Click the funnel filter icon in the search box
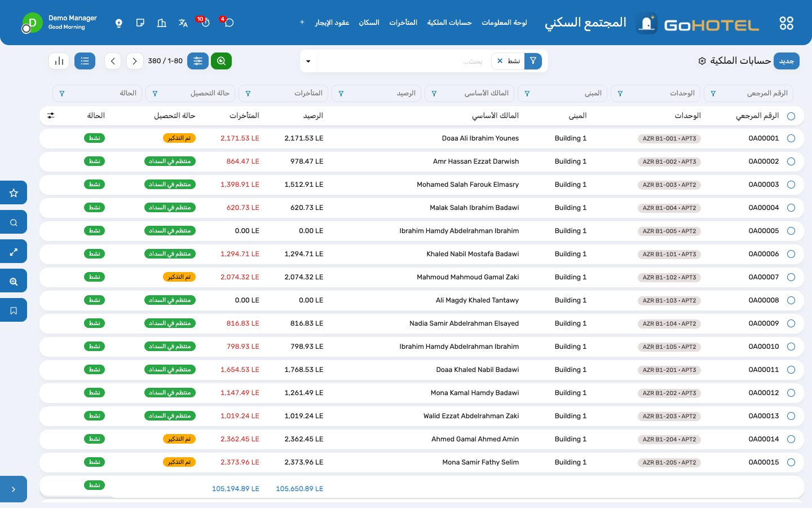Image resolution: width=812 pixels, height=508 pixels. coord(533,61)
